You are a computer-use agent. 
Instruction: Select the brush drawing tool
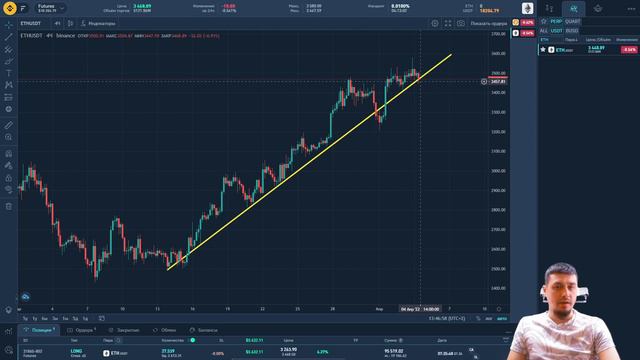pyautogui.click(x=9, y=61)
